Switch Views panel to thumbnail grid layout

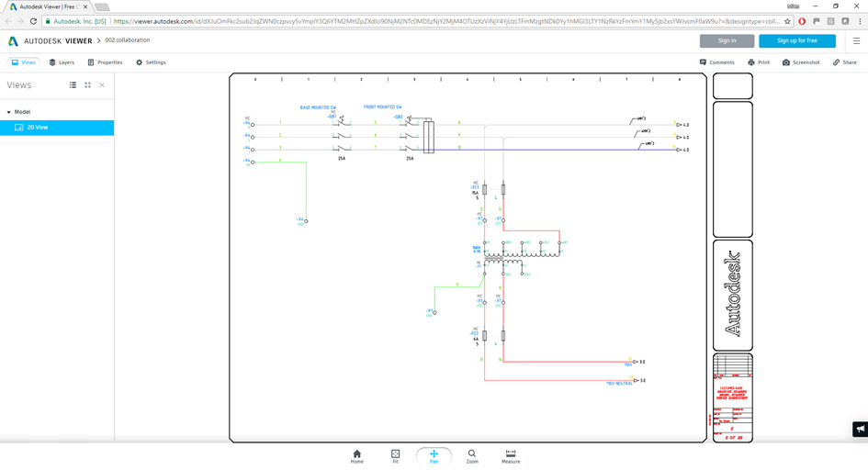87,85
